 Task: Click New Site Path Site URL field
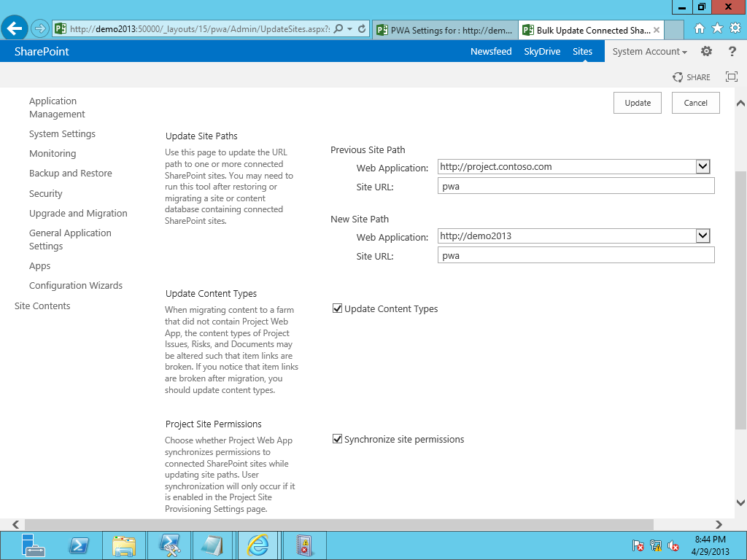576,255
